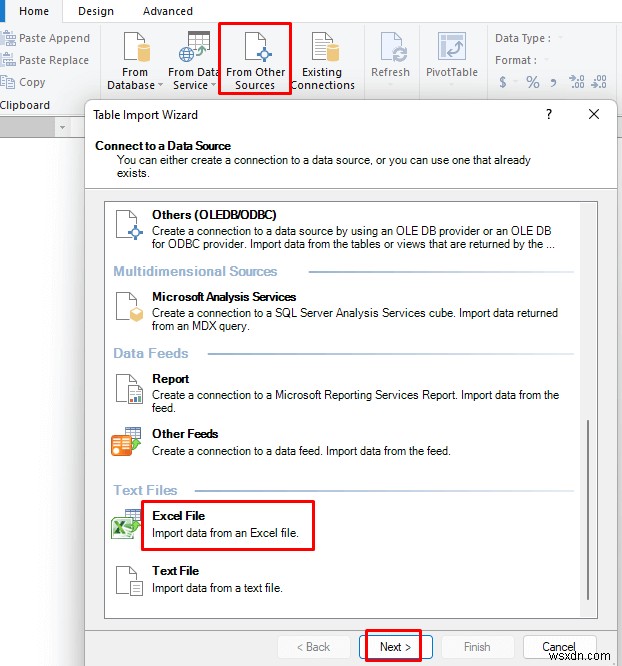Open the Table Import Wizard help question mark
The width and height of the screenshot is (622, 666).
pyautogui.click(x=548, y=114)
